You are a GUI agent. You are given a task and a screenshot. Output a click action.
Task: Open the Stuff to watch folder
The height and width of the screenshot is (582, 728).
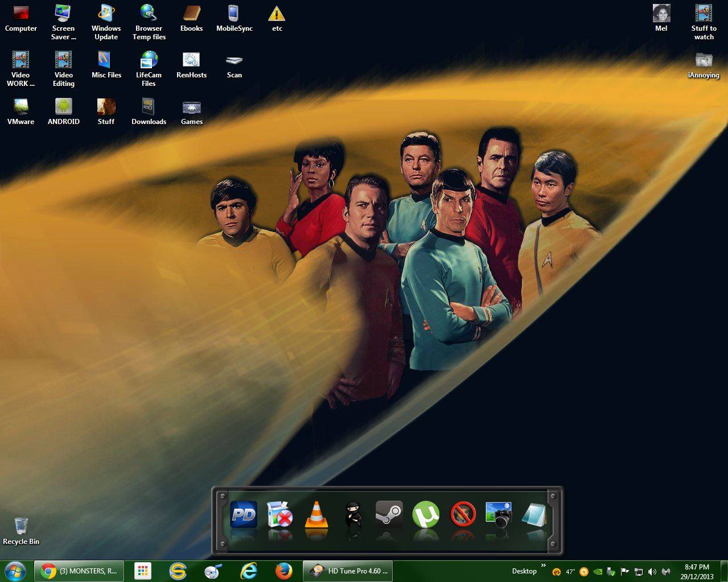coord(704,22)
